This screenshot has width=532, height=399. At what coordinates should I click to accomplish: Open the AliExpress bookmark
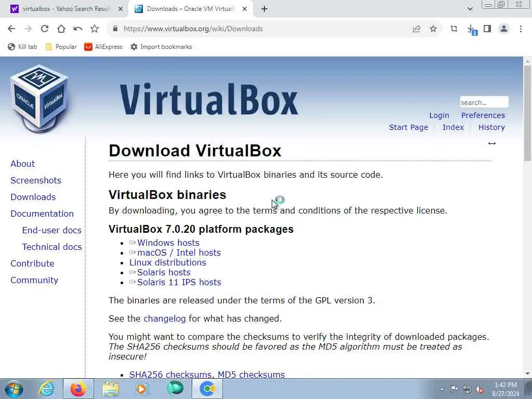103,47
